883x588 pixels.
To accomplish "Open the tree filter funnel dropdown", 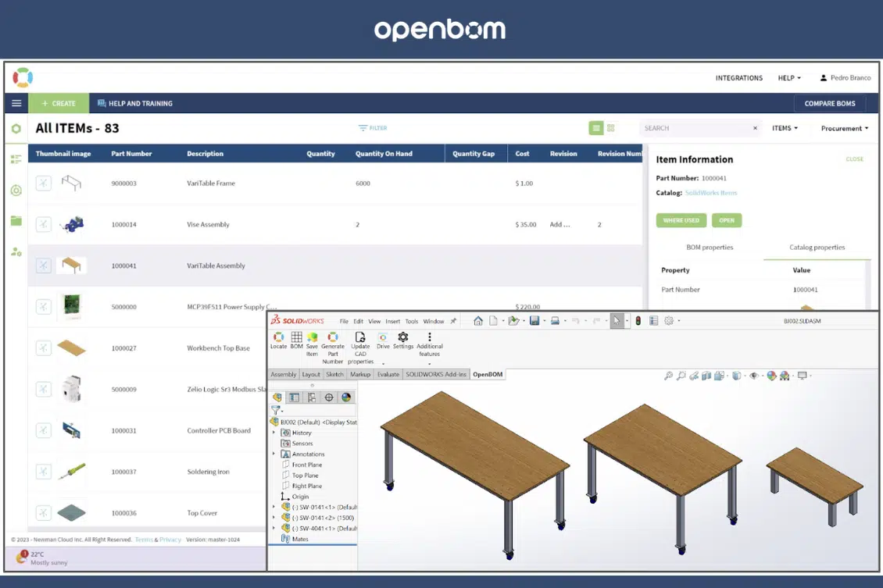I will (x=277, y=410).
